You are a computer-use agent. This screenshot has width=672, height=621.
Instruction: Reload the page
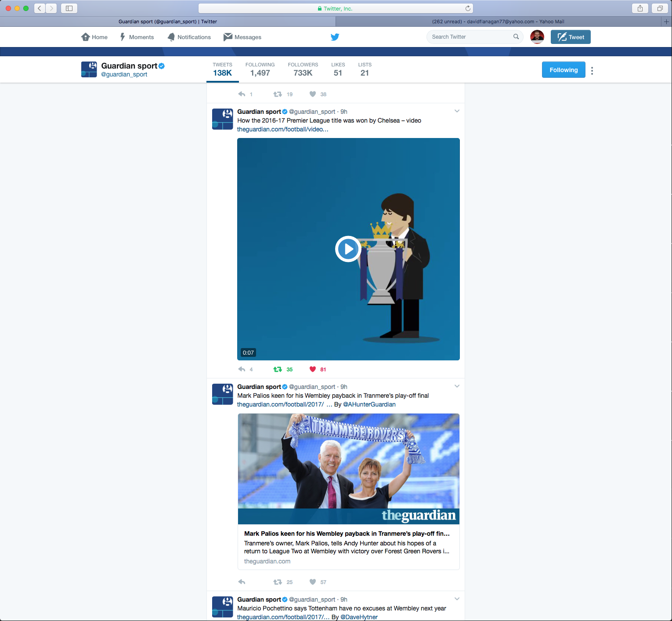coord(468,8)
